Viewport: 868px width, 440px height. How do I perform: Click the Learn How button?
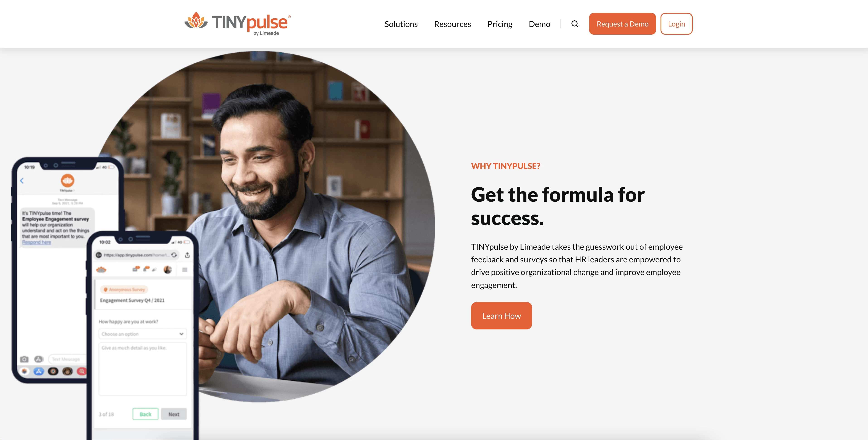[x=502, y=315]
